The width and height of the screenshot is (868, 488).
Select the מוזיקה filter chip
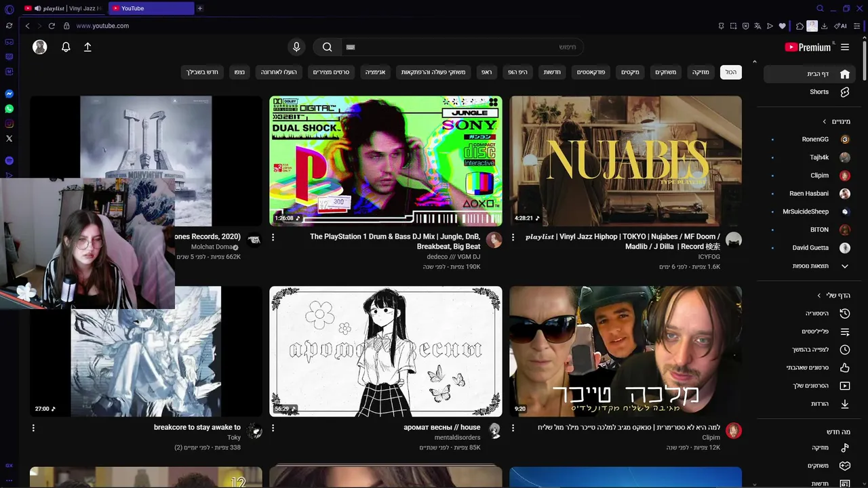(701, 72)
